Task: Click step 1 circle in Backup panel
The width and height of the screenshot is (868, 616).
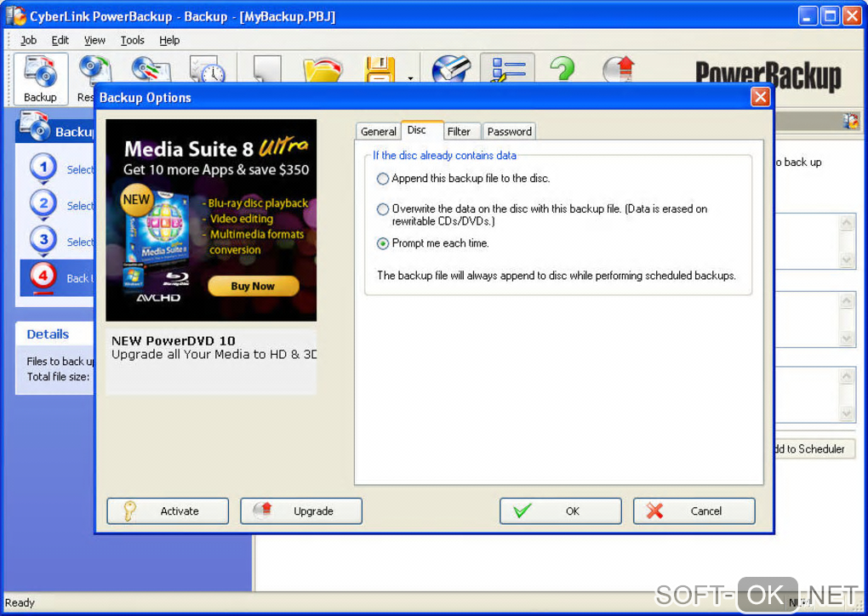Action: [x=43, y=168]
